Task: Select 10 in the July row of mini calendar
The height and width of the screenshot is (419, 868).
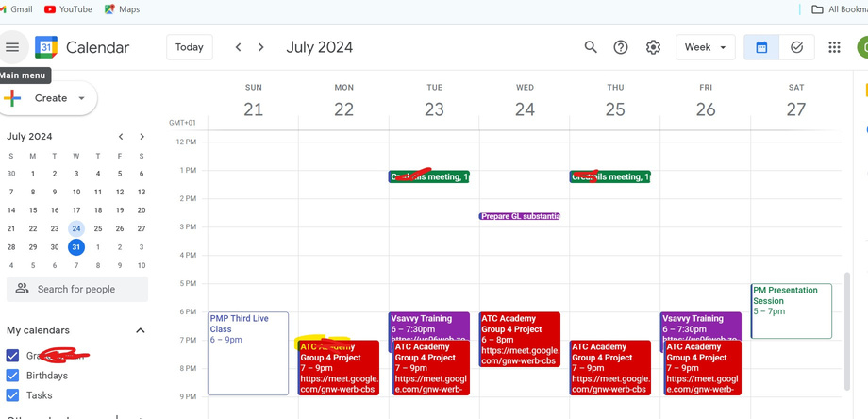Action: tap(76, 193)
